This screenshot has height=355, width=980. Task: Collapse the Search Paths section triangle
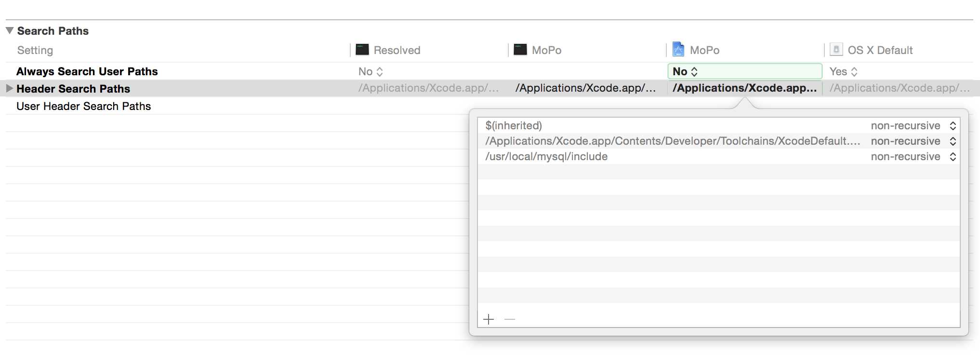pyautogui.click(x=10, y=30)
